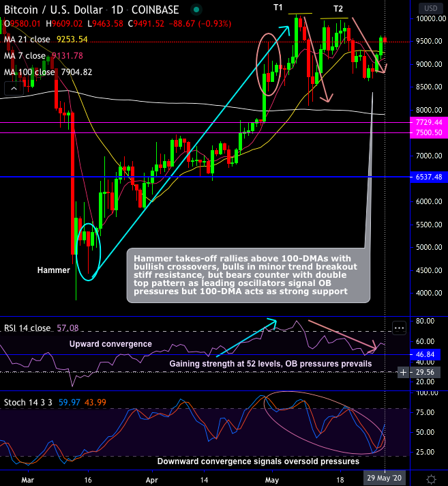Select Downward convergence signals oversold text
448x486 pixels.
258,461
